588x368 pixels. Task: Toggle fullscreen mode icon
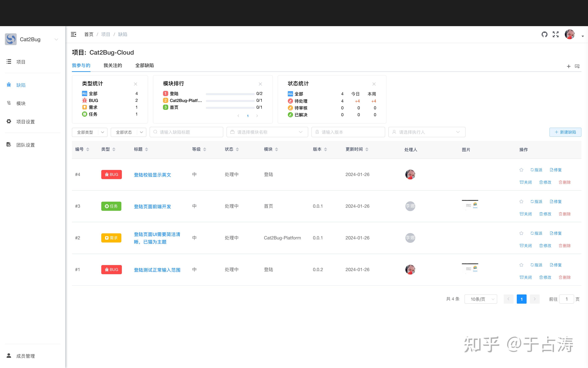pos(556,34)
